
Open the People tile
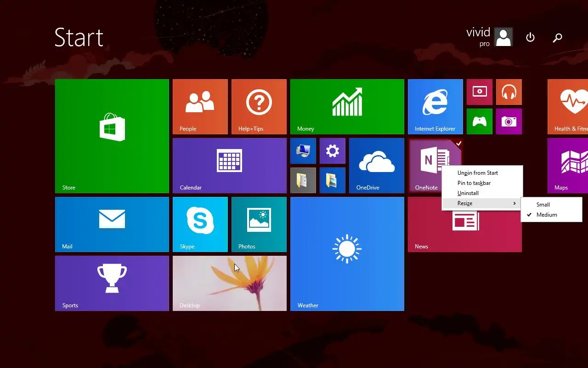point(200,107)
